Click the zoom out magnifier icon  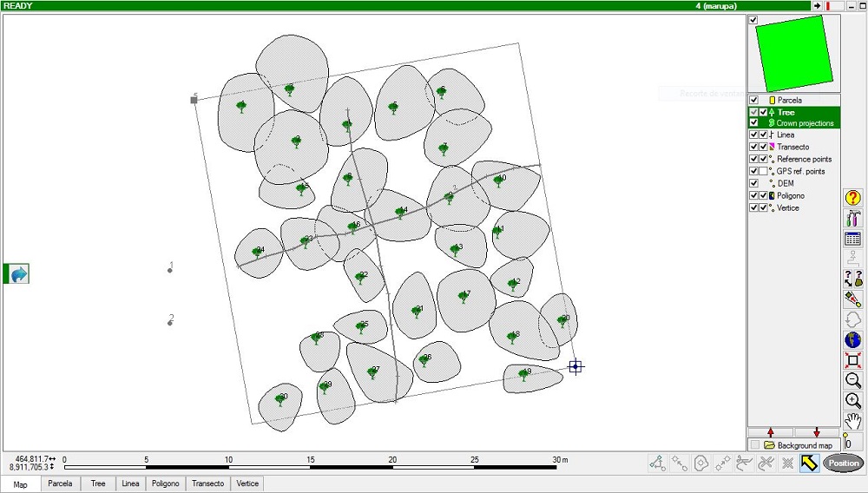[x=853, y=380]
